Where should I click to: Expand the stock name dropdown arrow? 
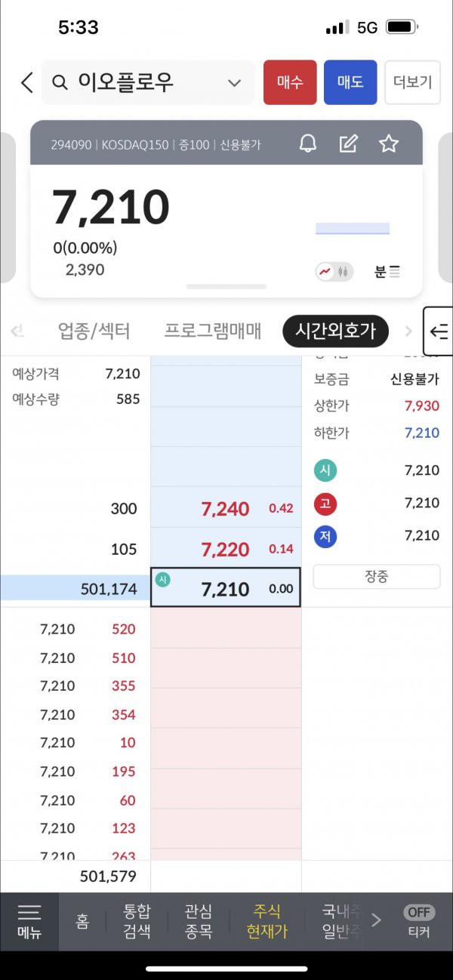coord(234,82)
